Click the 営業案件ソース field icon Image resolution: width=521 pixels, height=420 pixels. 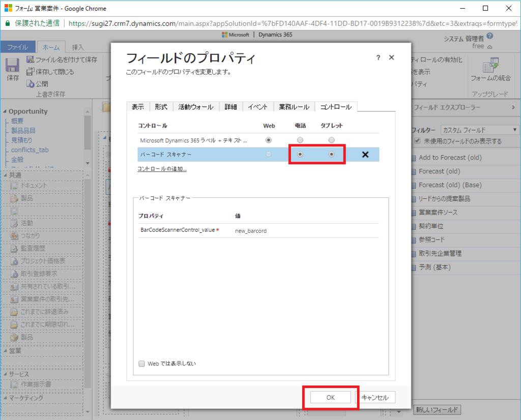(x=414, y=213)
